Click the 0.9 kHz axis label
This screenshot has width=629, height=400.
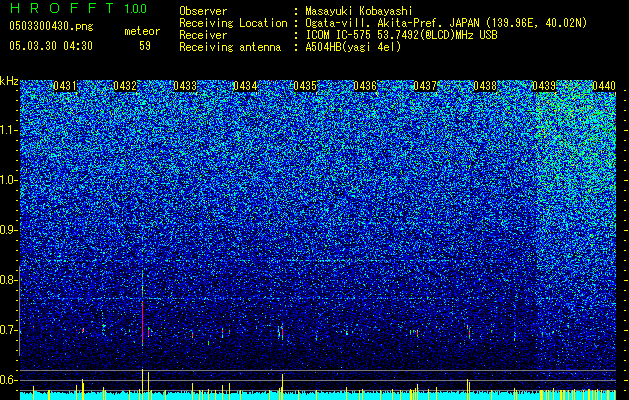pyautogui.click(x=9, y=230)
